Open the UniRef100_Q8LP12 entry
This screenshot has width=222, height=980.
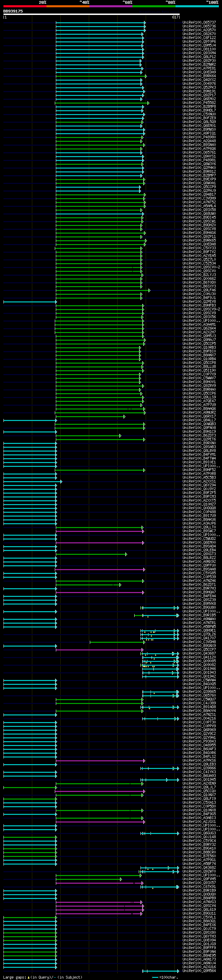[x=199, y=57]
